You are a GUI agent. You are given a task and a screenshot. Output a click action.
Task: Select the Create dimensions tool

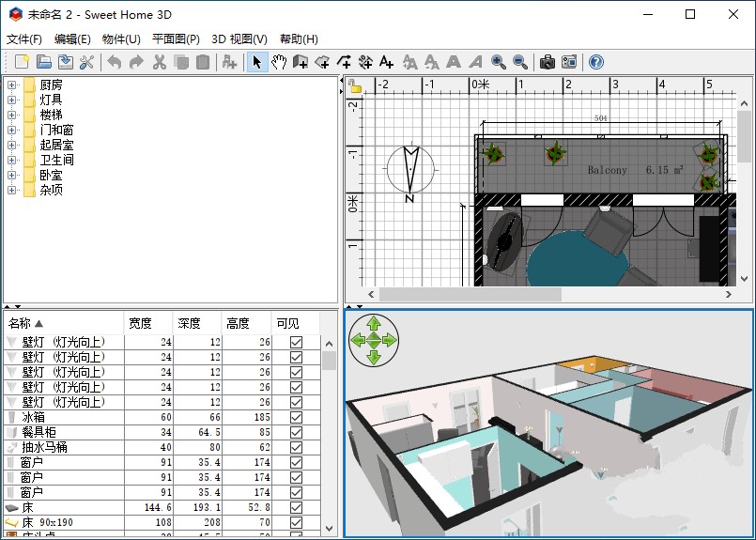[365, 62]
